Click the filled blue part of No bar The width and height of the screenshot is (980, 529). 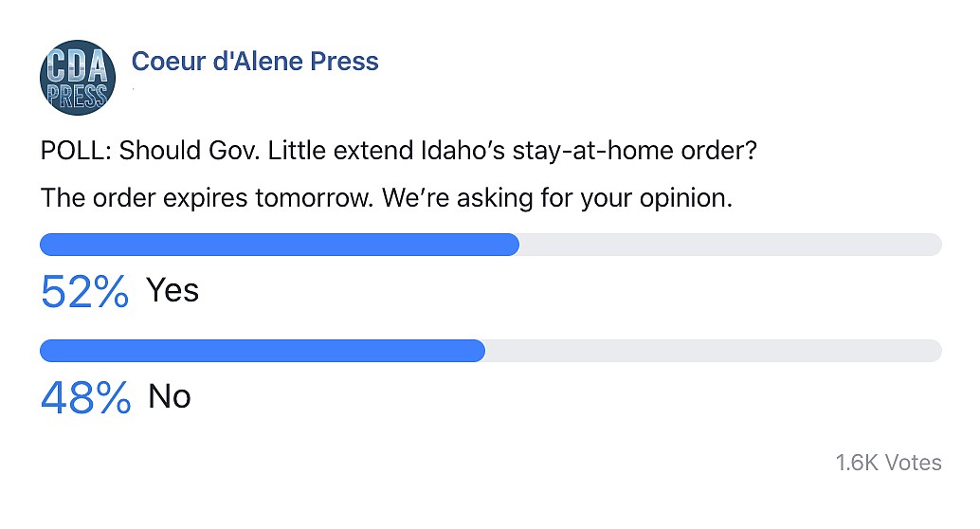(263, 351)
